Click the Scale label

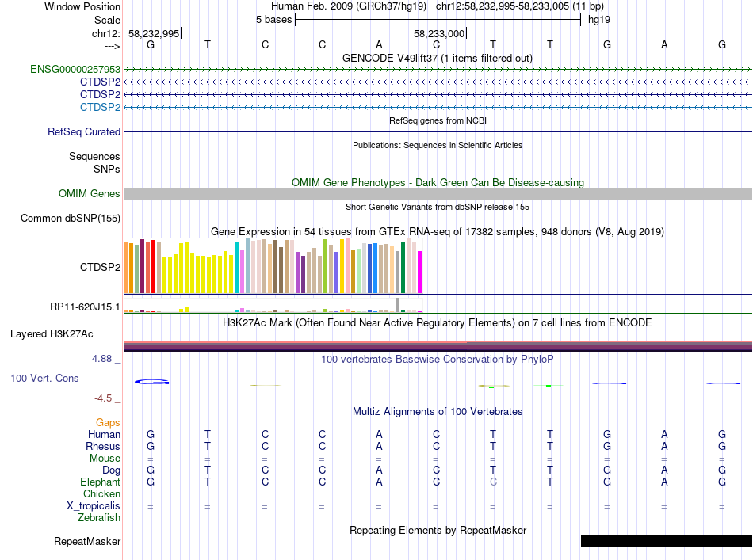[x=107, y=20]
